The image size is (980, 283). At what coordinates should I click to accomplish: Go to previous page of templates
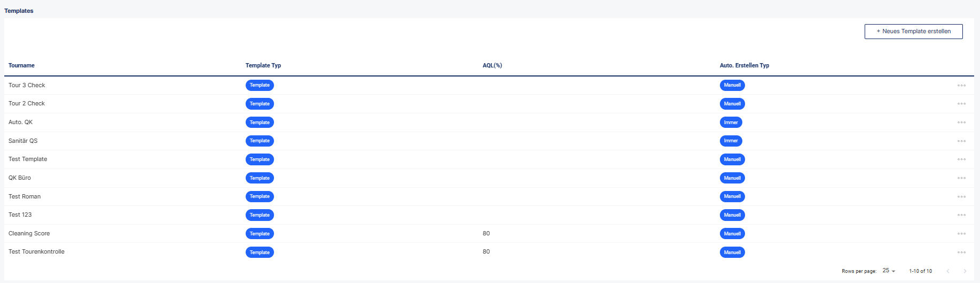tap(948, 271)
